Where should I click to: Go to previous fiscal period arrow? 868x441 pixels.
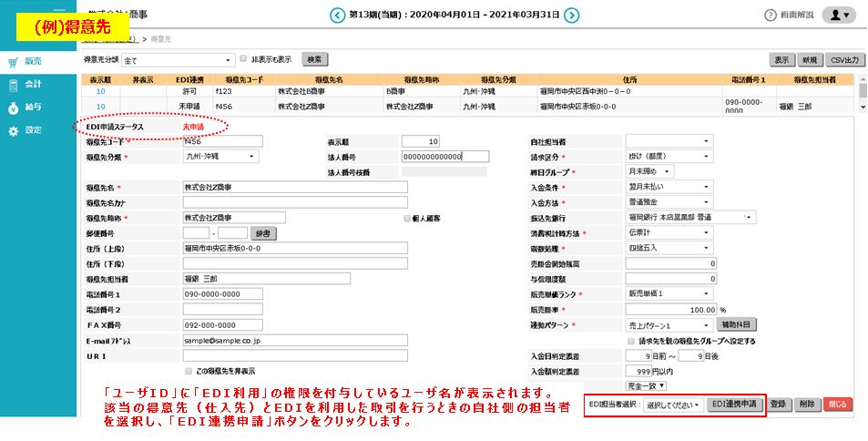333,15
